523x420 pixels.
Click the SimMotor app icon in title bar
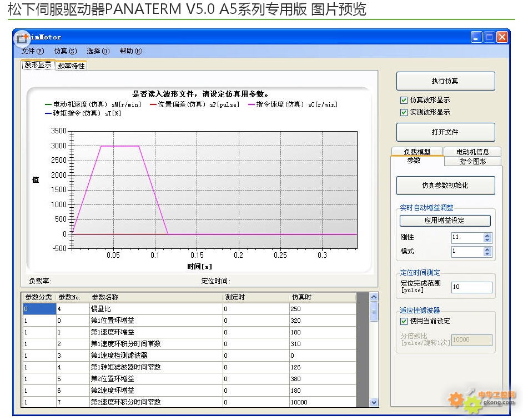tap(22, 38)
